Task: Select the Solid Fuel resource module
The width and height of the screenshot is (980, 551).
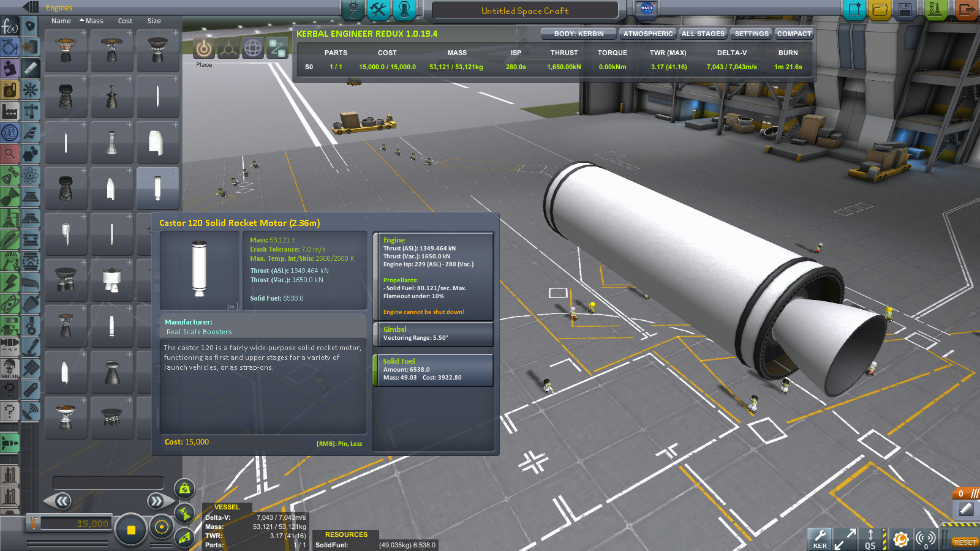Action: click(433, 370)
